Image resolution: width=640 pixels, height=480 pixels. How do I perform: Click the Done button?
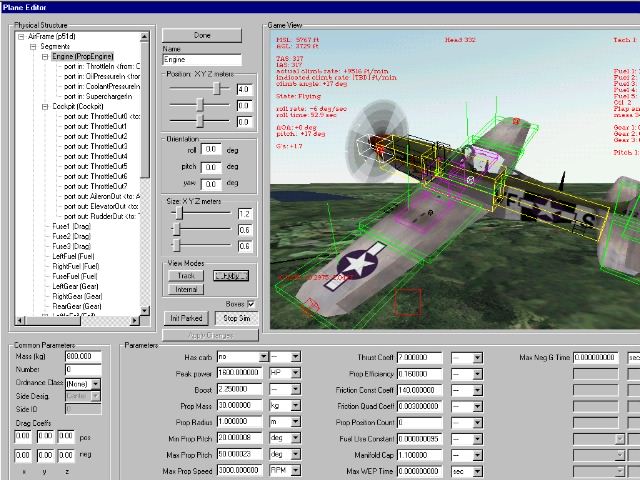(x=203, y=35)
